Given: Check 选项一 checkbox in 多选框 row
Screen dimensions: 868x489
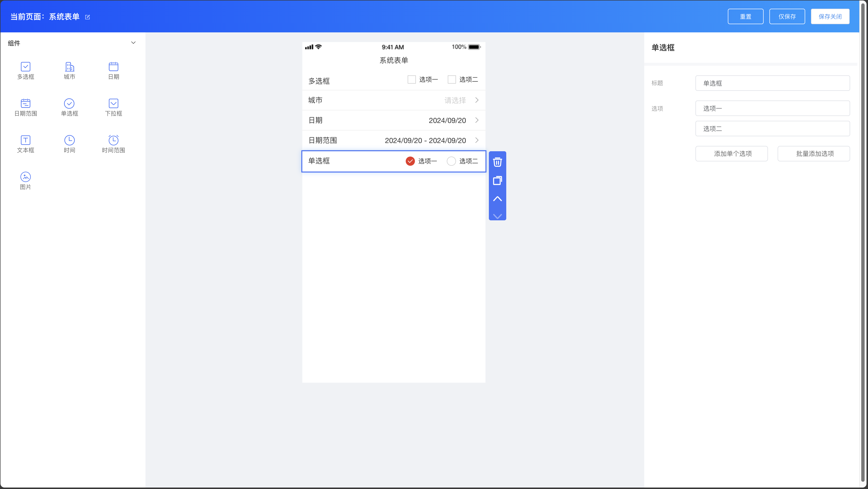Looking at the screenshot, I should 412,79.
